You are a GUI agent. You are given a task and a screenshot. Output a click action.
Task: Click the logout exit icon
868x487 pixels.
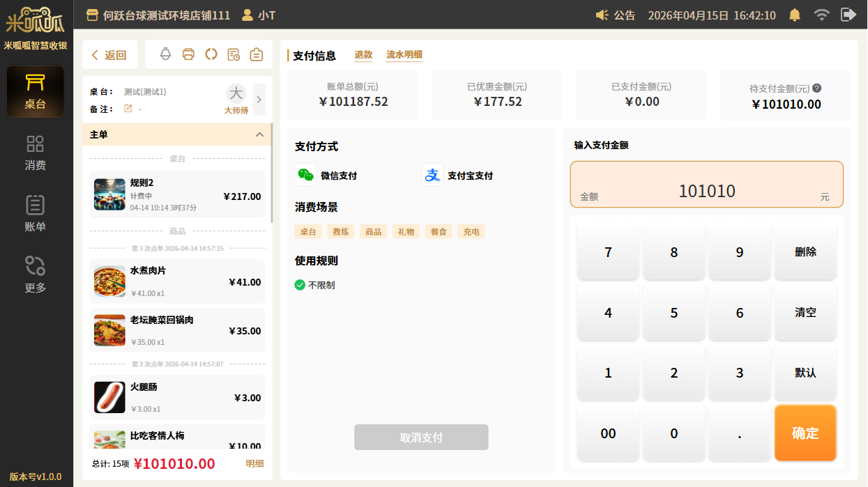tap(848, 15)
